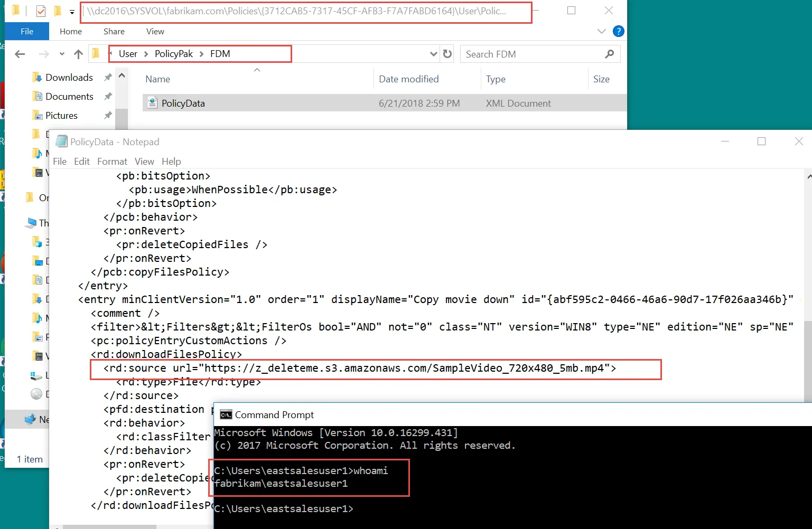This screenshot has height=529, width=812.
Task: Click the PolicyPak breadcrumb link
Action: (x=173, y=53)
